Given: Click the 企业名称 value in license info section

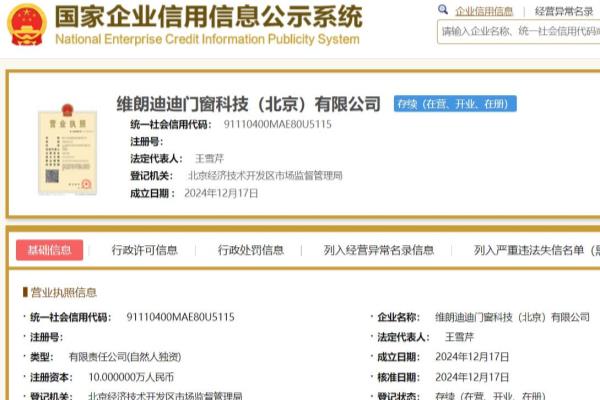Looking at the screenshot, I should tap(512, 317).
